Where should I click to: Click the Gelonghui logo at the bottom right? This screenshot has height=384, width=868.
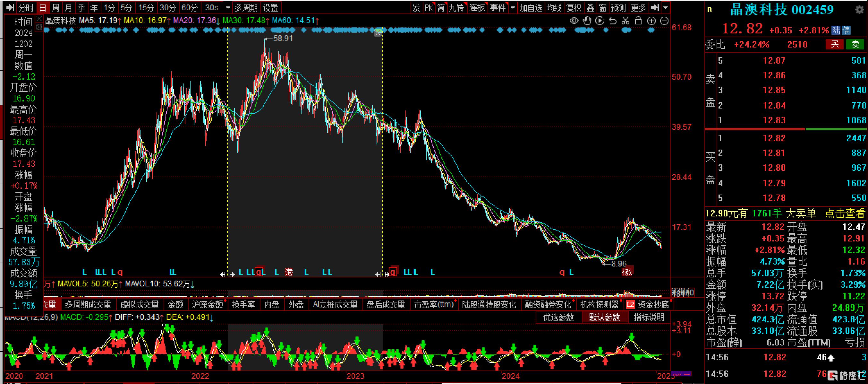pos(846,375)
